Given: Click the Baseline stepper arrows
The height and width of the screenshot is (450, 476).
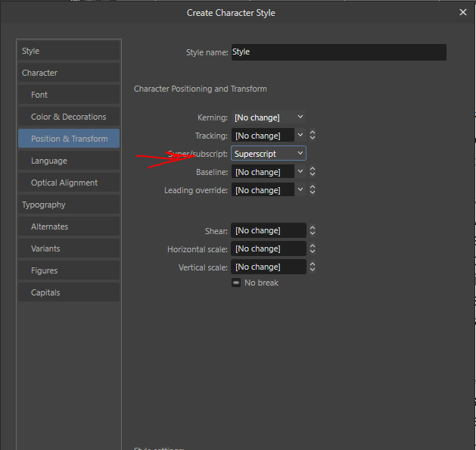Looking at the screenshot, I should [x=313, y=172].
